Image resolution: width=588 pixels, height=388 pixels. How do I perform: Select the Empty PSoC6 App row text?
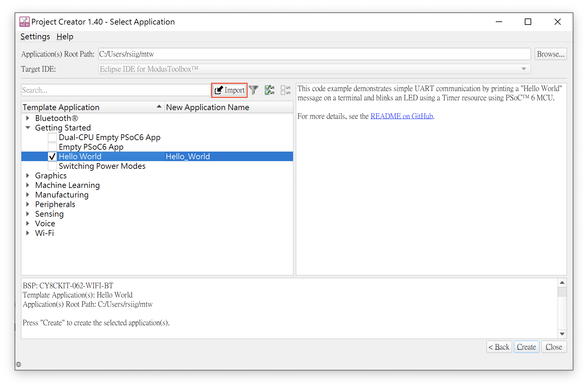pos(91,147)
